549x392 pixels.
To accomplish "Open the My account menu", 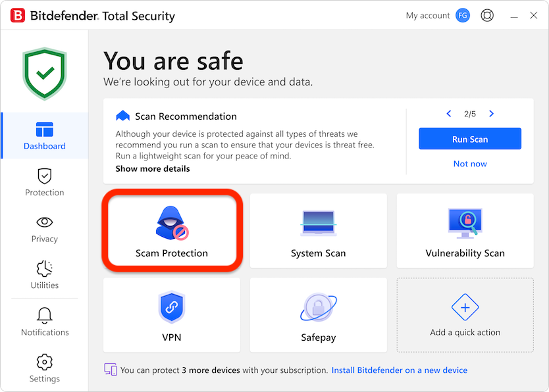I will click(427, 14).
